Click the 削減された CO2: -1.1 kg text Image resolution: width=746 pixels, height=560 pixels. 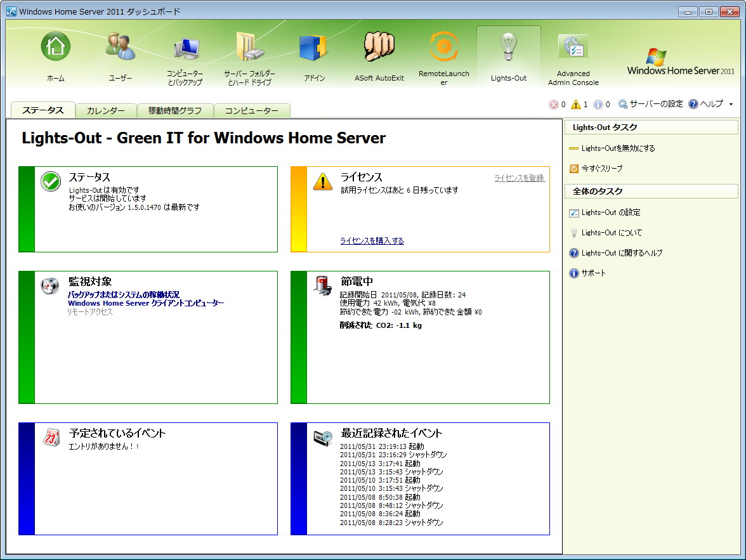tap(381, 325)
